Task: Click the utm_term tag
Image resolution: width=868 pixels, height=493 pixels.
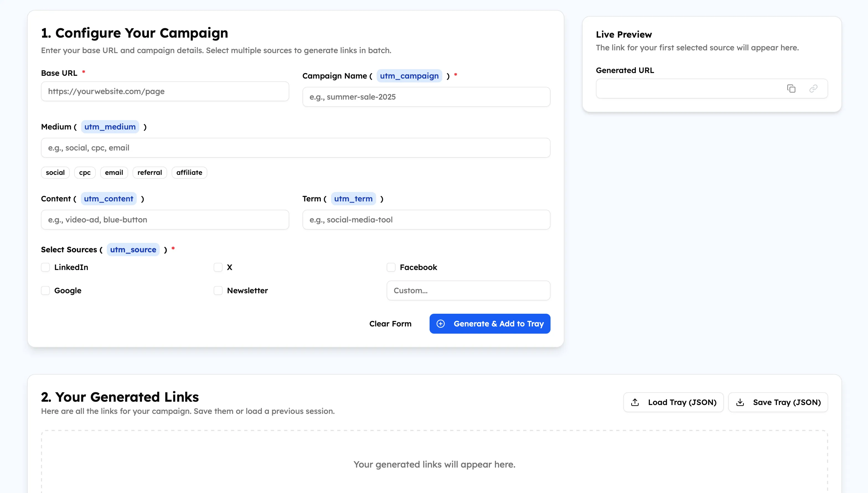Action: coord(353,199)
